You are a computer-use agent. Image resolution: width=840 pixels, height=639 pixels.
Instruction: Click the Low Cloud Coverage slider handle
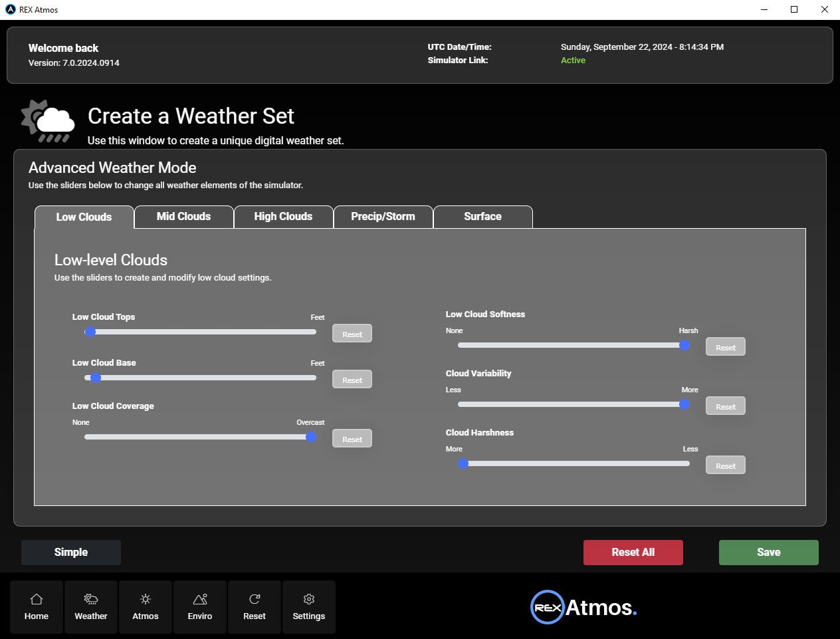(311, 437)
